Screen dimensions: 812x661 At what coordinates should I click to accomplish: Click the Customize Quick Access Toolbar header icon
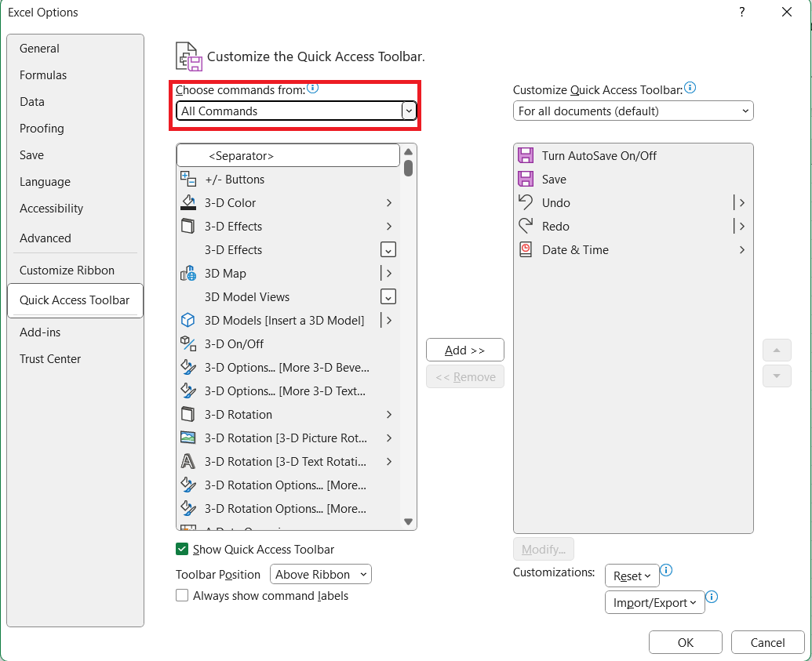[x=188, y=56]
